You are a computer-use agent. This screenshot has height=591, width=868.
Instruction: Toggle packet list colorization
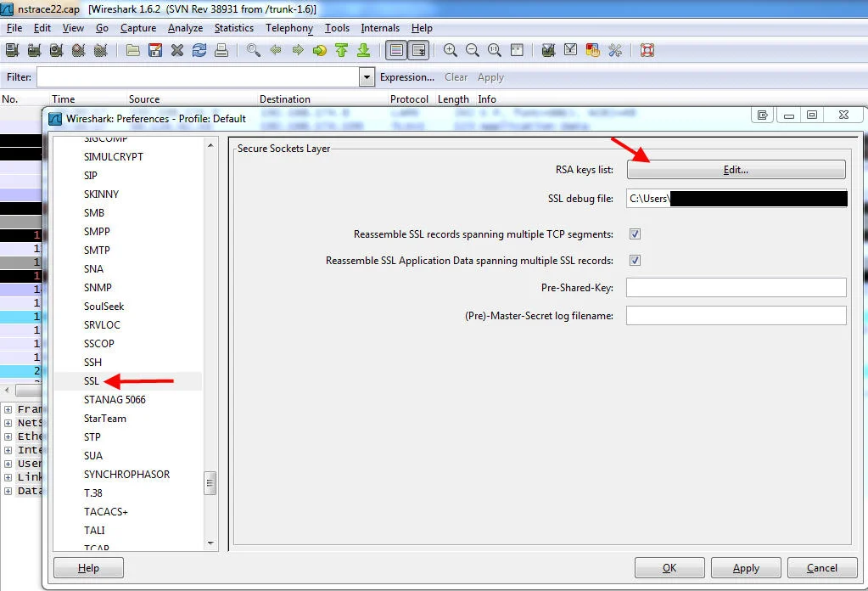pos(396,50)
